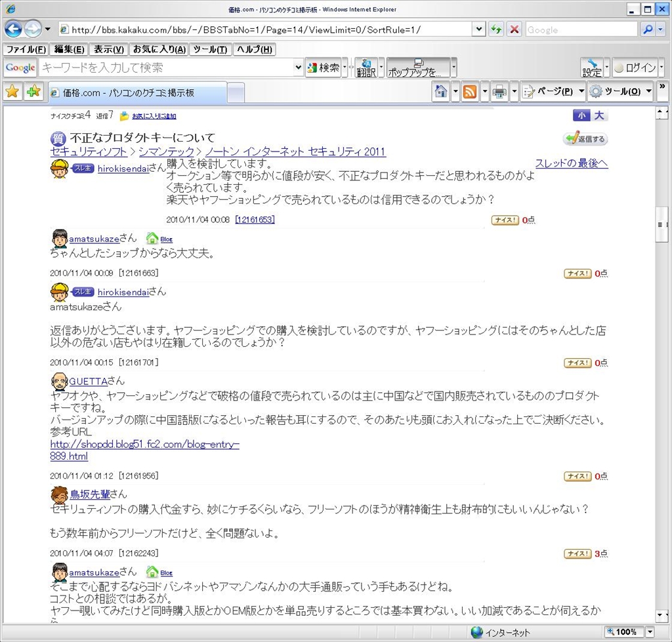The image size is (672, 642).
Task: Open 表示(V) menu
Action: [x=108, y=50]
